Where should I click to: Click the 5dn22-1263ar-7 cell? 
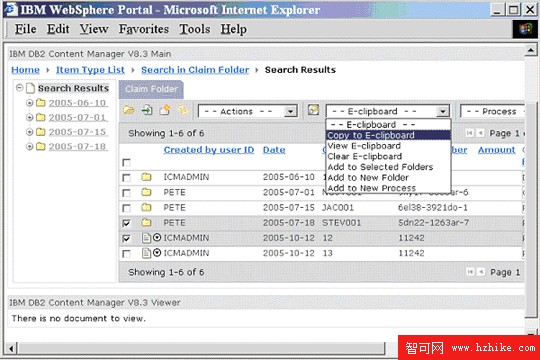point(433,223)
